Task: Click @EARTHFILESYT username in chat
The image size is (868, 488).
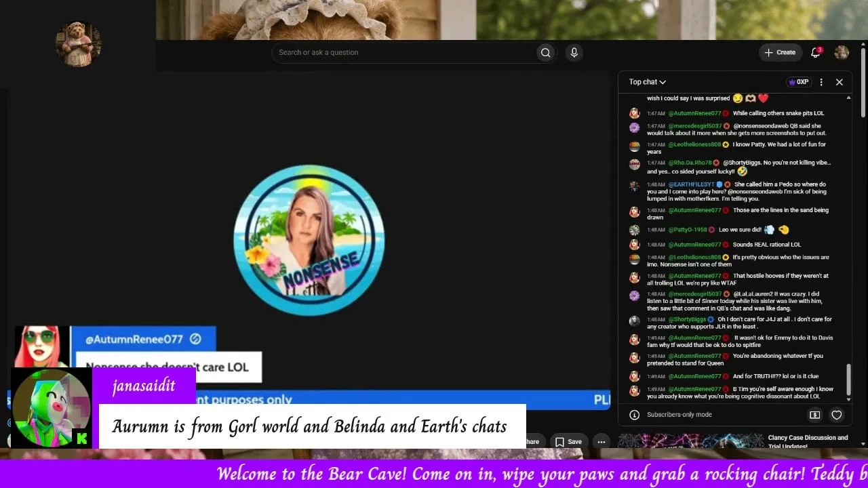Action: tap(691, 184)
